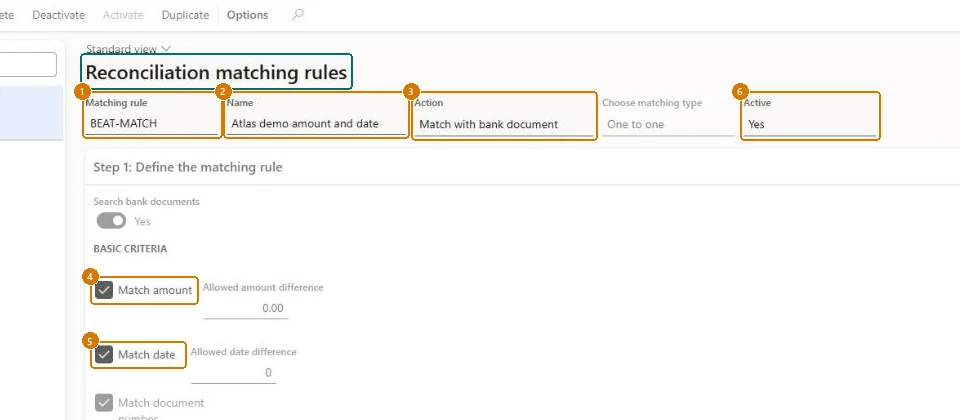
Task: Click the Allowed amount difference field
Action: click(x=245, y=308)
